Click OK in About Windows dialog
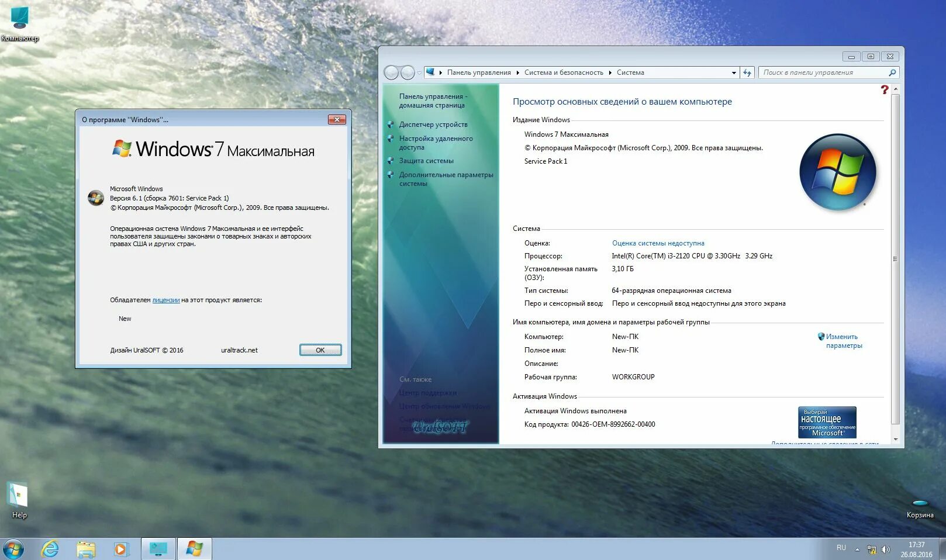946x560 pixels. click(x=320, y=350)
